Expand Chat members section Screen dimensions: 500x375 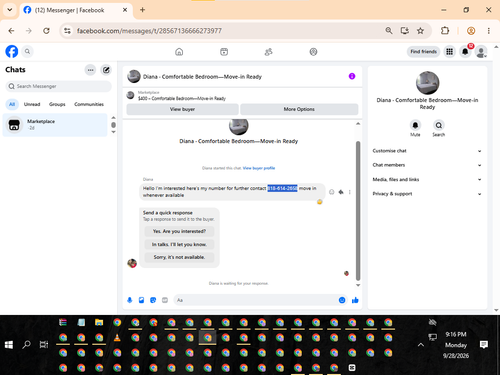point(427,165)
